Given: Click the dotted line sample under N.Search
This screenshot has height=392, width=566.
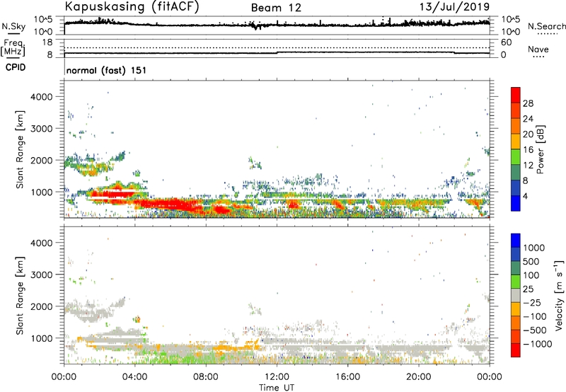Looking at the screenshot, I should (x=547, y=34).
